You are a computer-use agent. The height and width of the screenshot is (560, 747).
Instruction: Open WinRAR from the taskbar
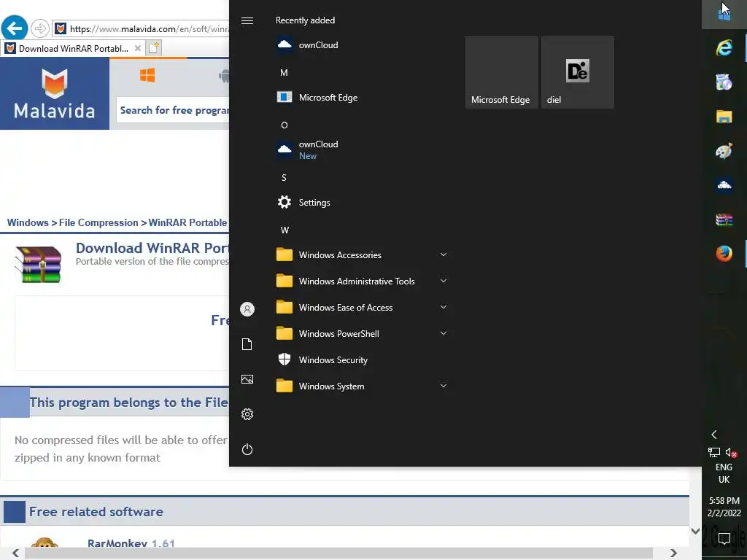(x=724, y=219)
